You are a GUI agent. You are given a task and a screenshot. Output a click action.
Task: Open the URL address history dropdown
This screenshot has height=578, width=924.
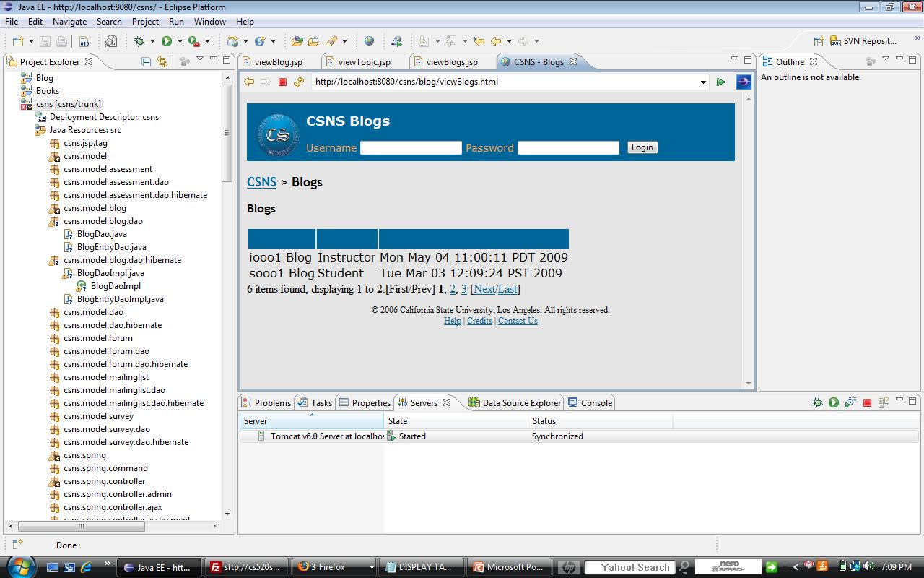(x=703, y=82)
